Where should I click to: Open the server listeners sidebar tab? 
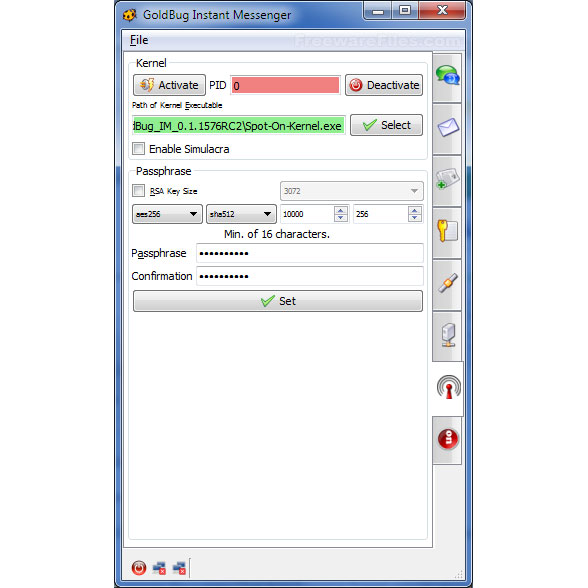pos(447,336)
